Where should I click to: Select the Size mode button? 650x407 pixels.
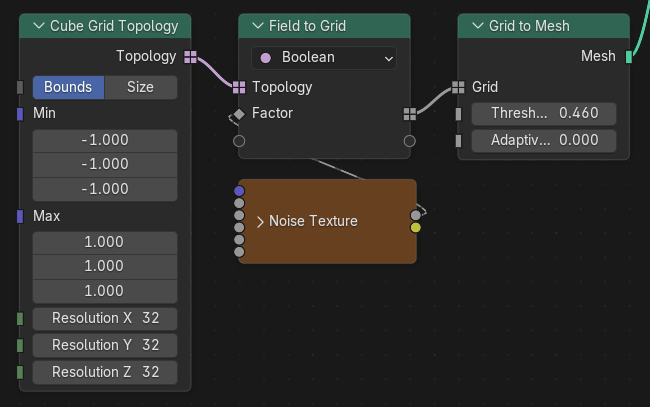pyautogui.click(x=141, y=87)
